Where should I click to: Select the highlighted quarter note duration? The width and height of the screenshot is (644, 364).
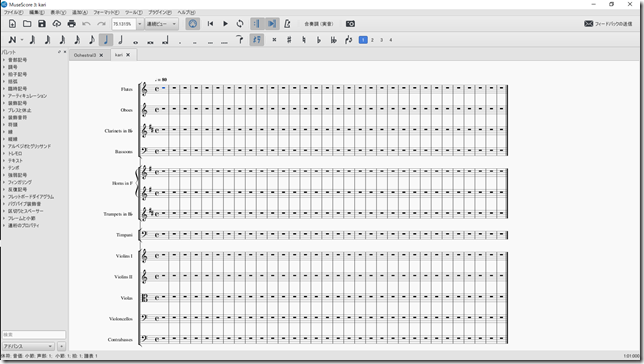tap(106, 40)
